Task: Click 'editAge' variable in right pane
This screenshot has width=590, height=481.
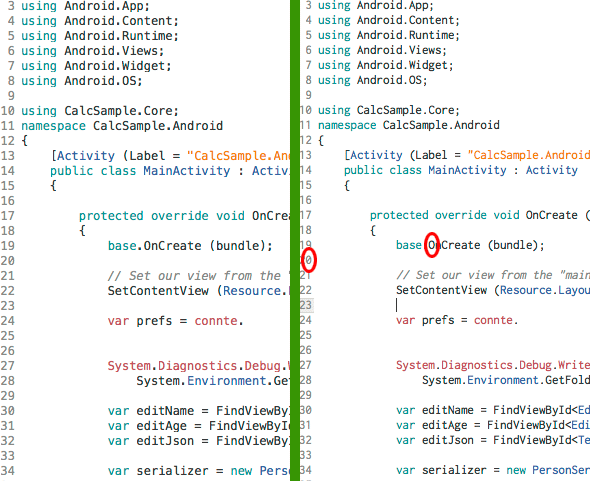Action: (444, 425)
